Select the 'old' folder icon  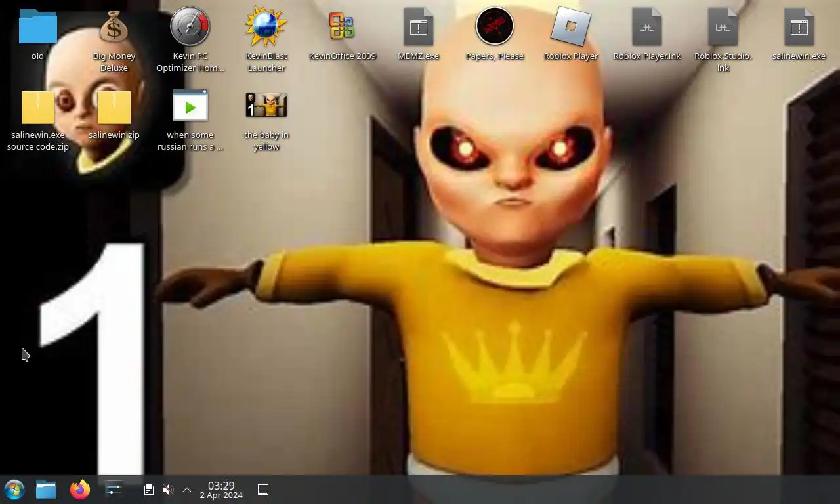click(38, 27)
